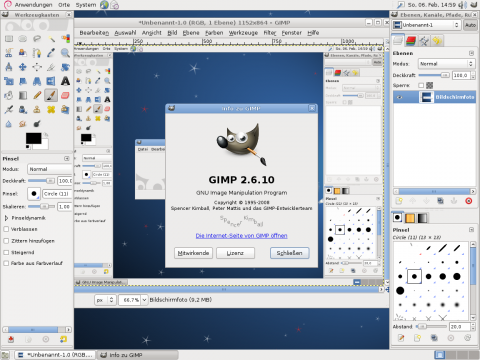Toggle visibility of Bildschirmfoto layer
Viewport: 480px width, 360px height.
(400, 97)
